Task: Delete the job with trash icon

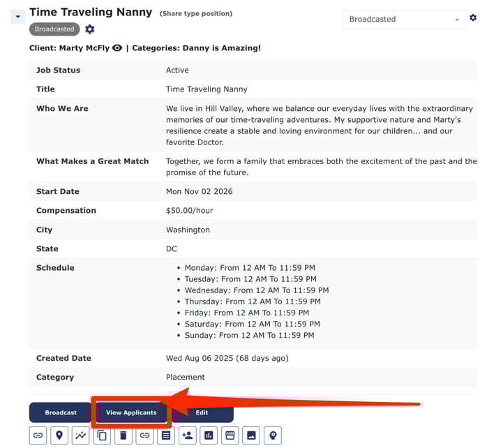Action: click(123, 435)
